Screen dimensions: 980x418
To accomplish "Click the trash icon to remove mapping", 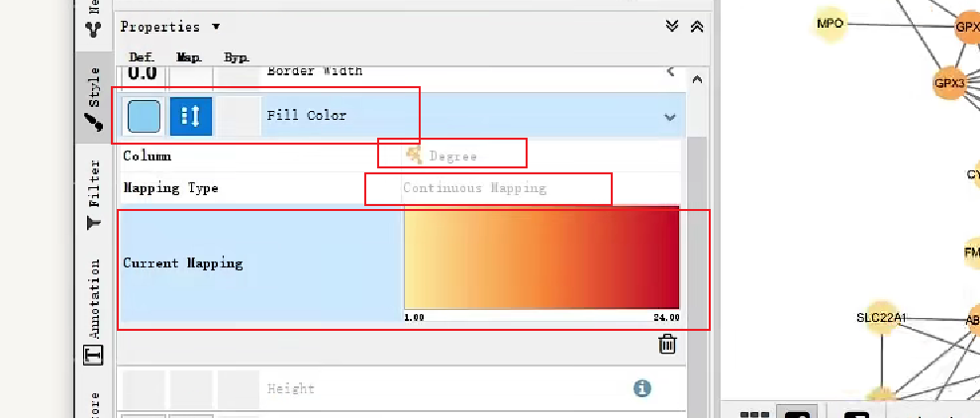I will pos(667,344).
